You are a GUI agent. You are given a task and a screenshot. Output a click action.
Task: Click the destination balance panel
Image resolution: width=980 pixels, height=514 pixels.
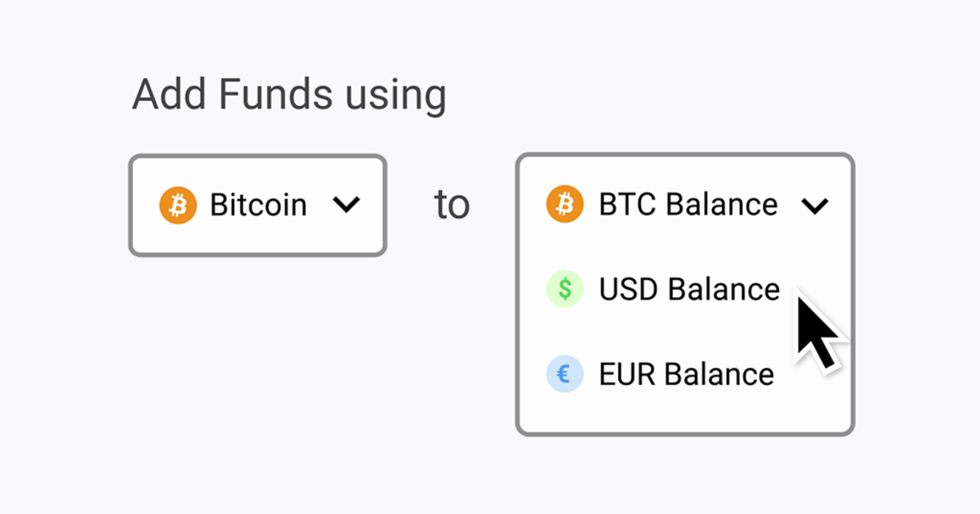[686, 294]
